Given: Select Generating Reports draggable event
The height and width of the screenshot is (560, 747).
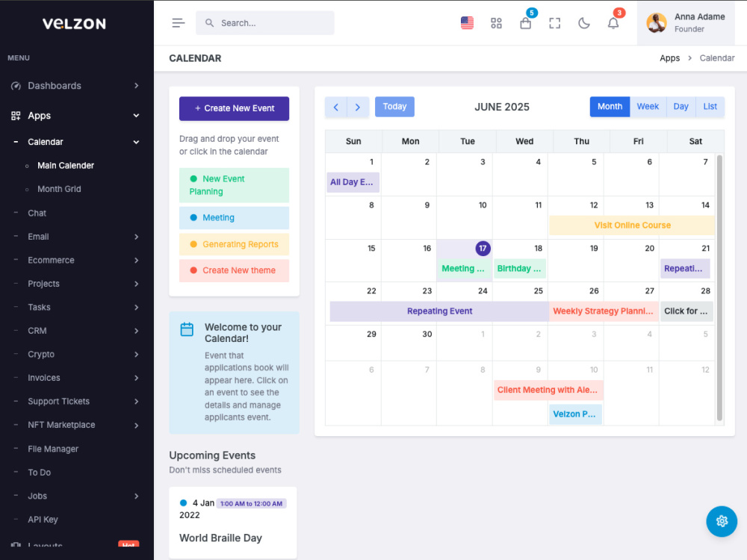Looking at the screenshot, I should tap(234, 244).
